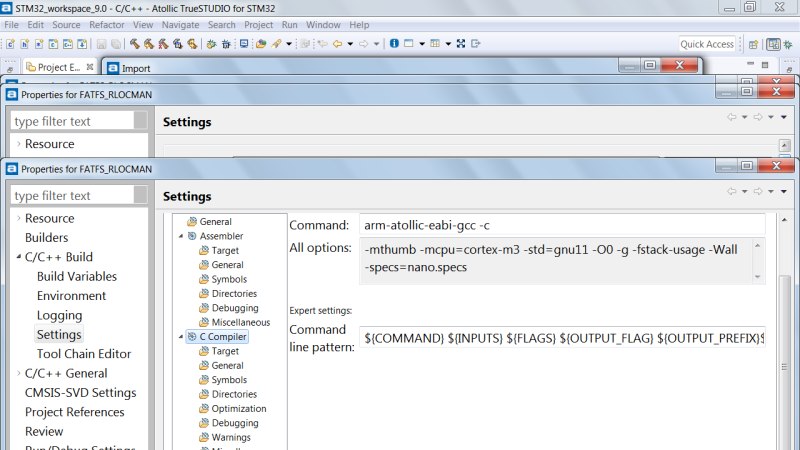This screenshot has width=800, height=450.
Task: Open the File menu
Action: pos(11,24)
